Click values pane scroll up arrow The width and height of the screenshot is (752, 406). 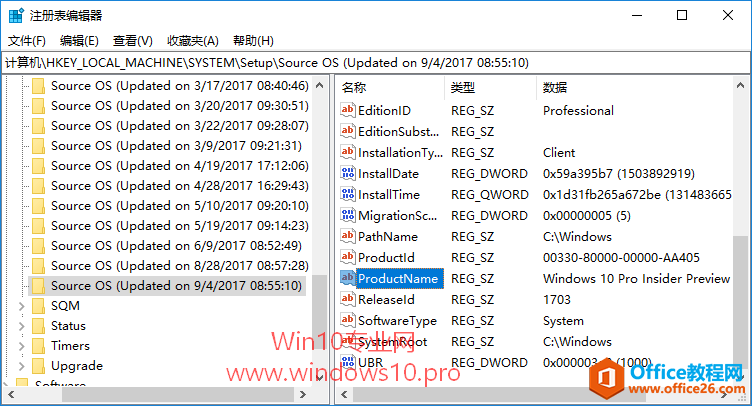pos(740,86)
